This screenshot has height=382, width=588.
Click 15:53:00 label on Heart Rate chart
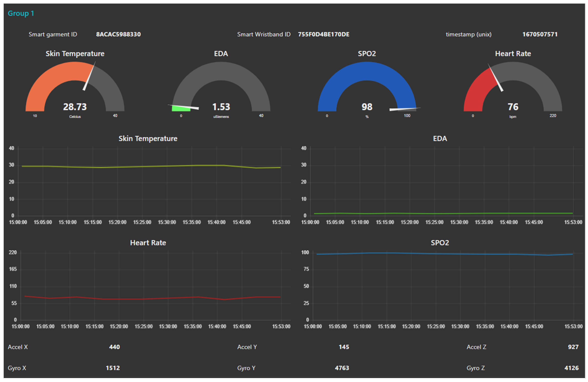tap(281, 326)
